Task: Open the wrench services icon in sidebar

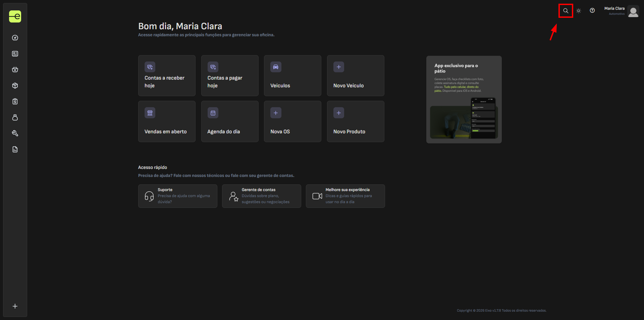Action: (15, 133)
